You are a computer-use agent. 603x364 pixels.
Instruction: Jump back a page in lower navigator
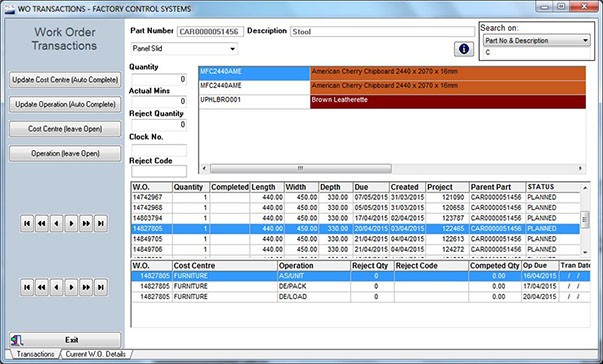coord(42,287)
